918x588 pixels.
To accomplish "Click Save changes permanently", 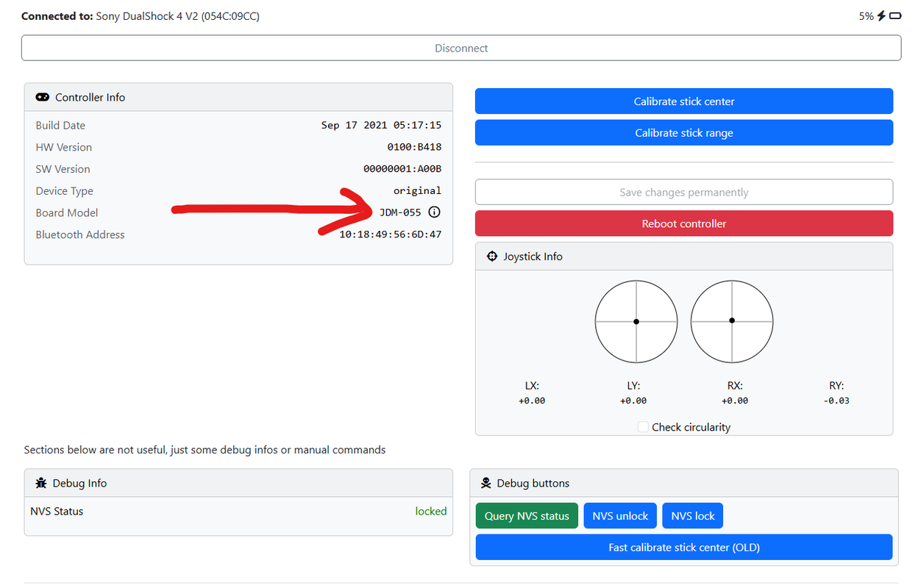I will (684, 193).
